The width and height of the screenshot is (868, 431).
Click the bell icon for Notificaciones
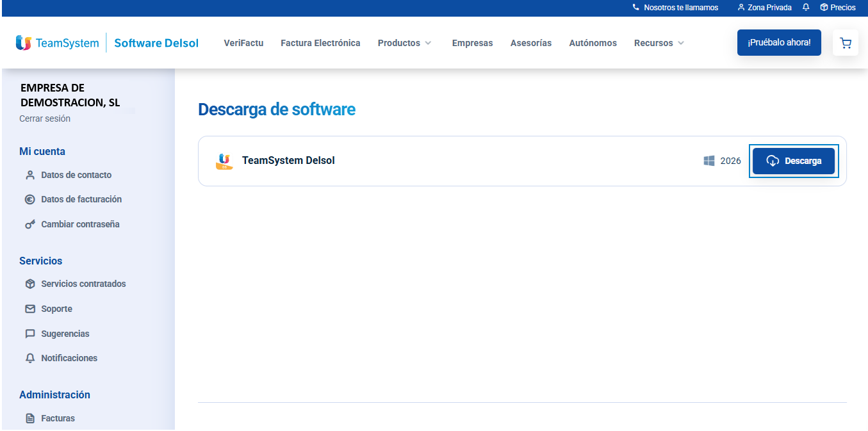(30, 358)
